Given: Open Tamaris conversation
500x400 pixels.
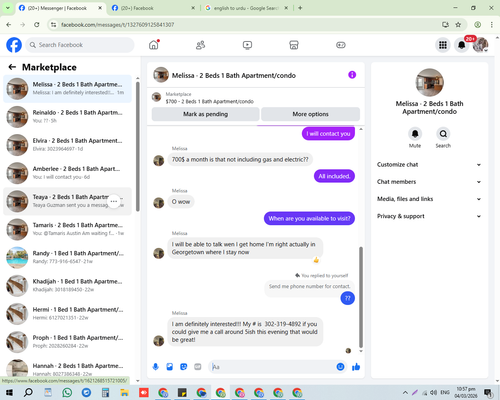Looking at the screenshot, I should tap(68, 229).
